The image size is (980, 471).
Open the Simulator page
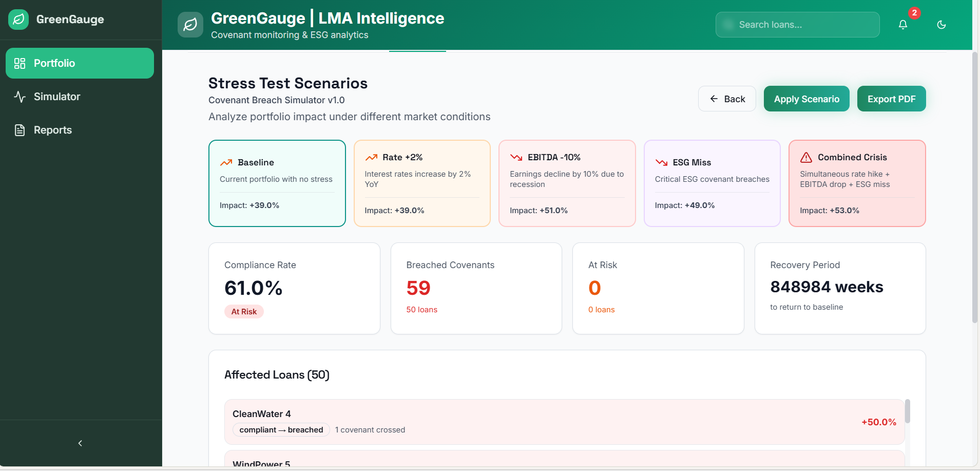(x=56, y=97)
